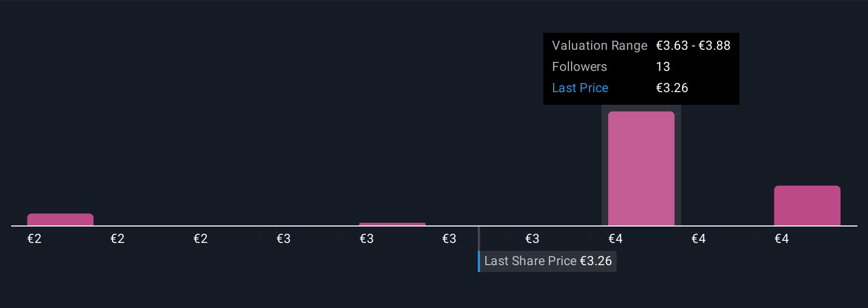Click the €3.26 value beside Last Price
Viewport: 868px width, 308px height.
click(x=672, y=88)
